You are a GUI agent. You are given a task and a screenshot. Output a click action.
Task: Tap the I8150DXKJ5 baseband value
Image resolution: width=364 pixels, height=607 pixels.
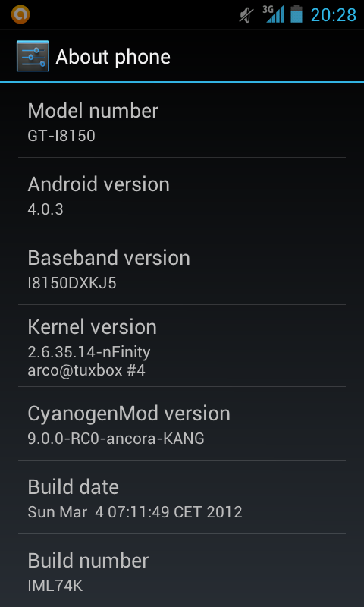pyautogui.click(x=72, y=283)
